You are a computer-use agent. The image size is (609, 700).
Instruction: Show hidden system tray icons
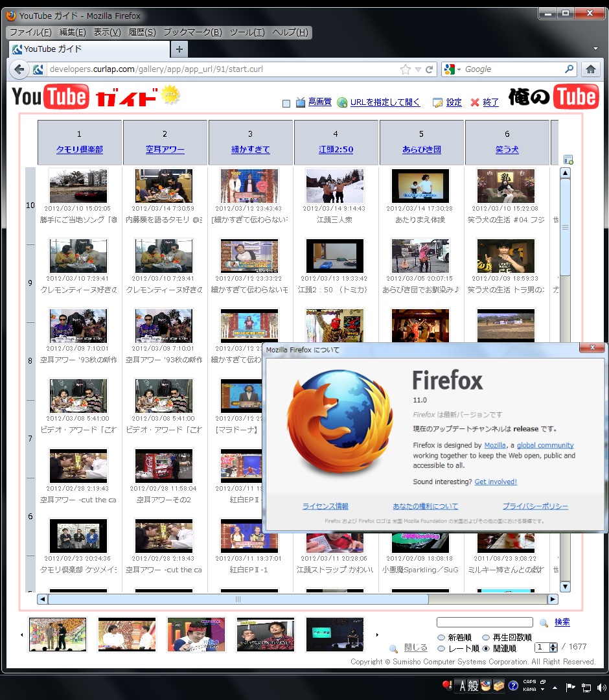pos(554,686)
